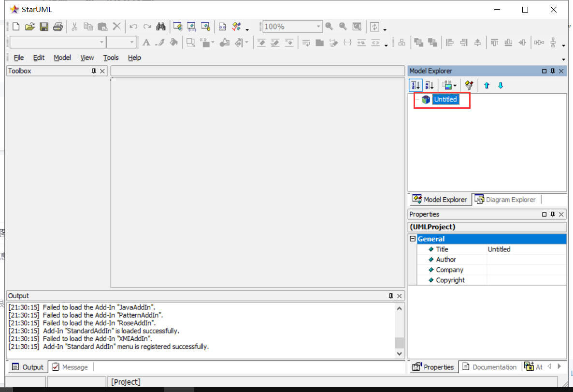The image size is (573, 392).
Task: Open a project file via folder icon
Action: pos(29,27)
